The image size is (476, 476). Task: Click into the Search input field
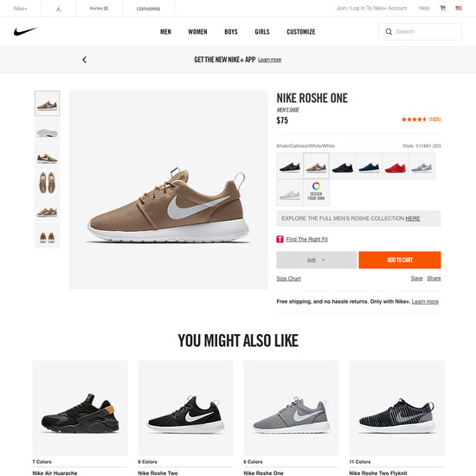(x=420, y=31)
